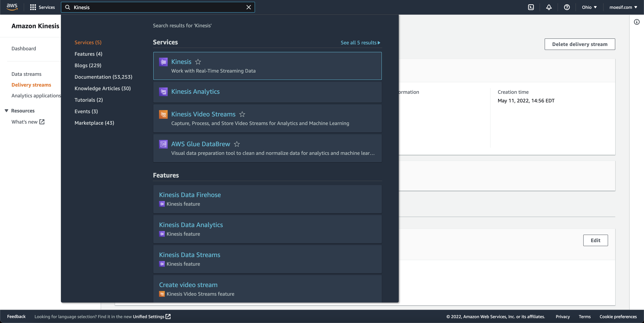
Task: Click the Kinesis Video Streams service icon
Action: point(163,114)
